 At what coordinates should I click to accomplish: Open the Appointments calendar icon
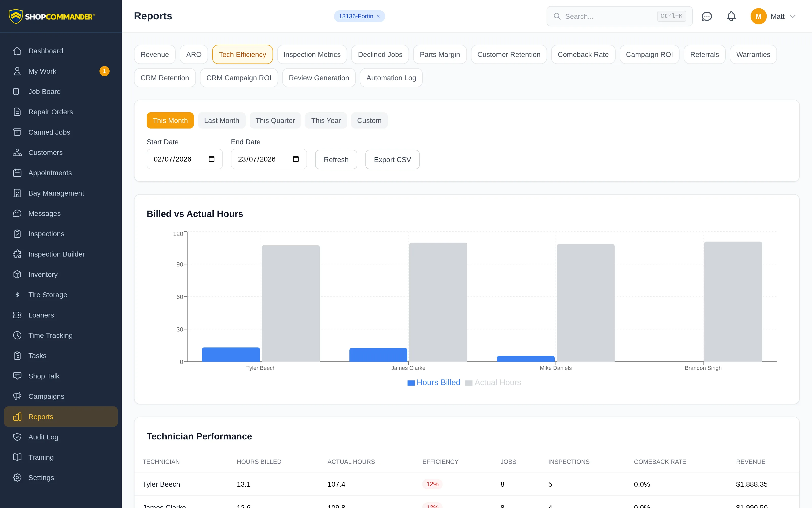(x=17, y=173)
